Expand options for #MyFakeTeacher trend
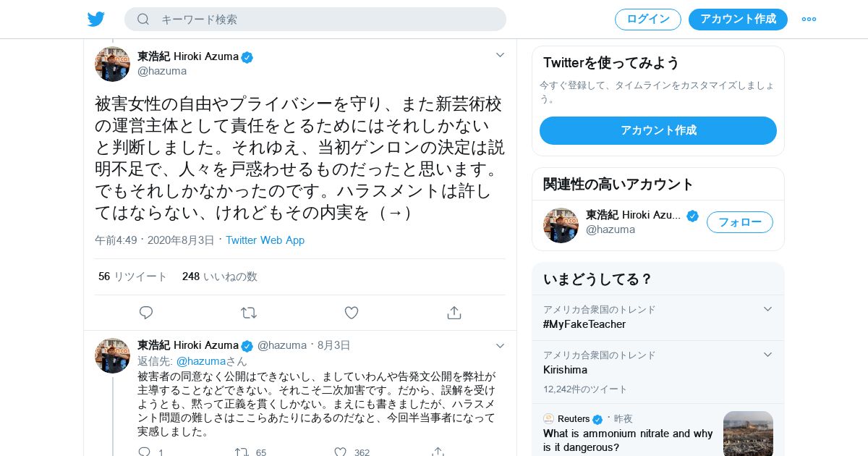 (768, 309)
